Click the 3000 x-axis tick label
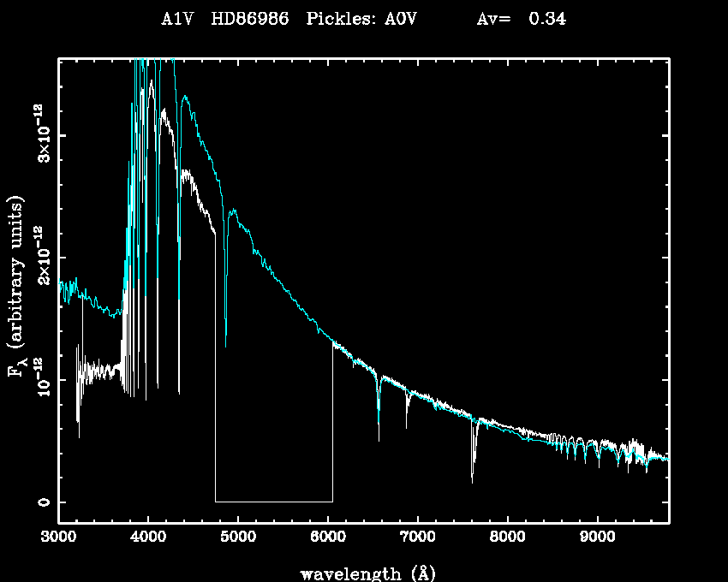Image resolution: width=728 pixels, height=582 pixels. (58, 537)
